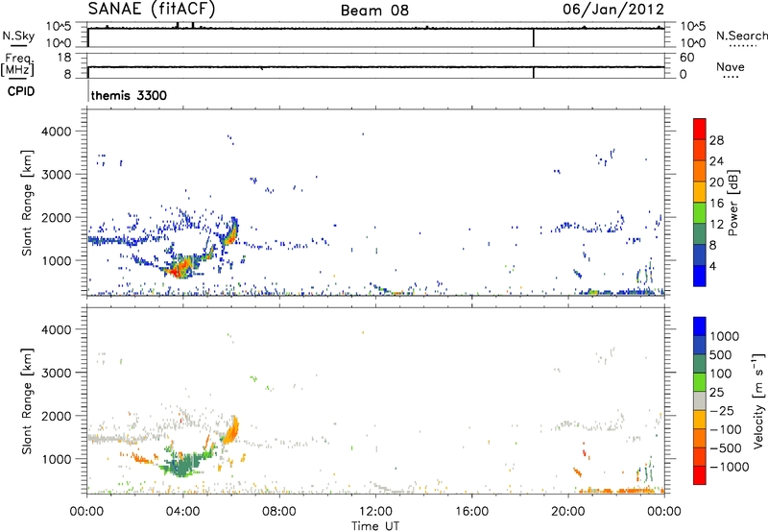Select Slant Range label of velocity panel
The width and height of the screenshot is (768, 532).
(x=27, y=400)
